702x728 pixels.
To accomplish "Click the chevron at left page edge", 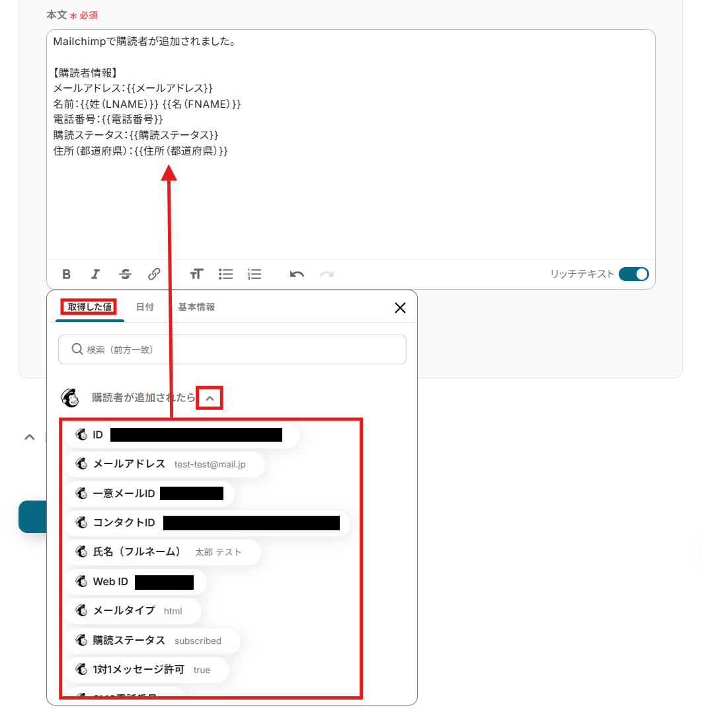I will [29, 437].
